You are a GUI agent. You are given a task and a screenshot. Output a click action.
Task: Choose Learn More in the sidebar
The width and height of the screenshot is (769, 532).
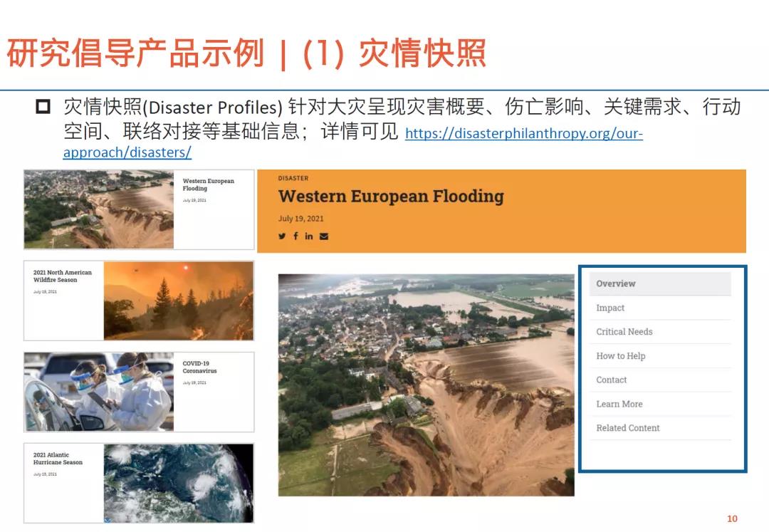pos(659,404)
